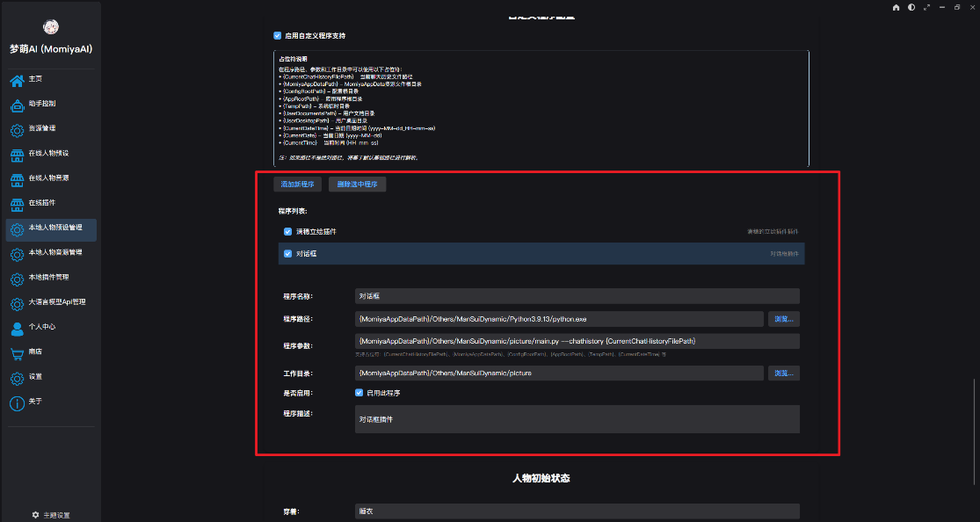Click 浏览 button next to 程序路径
Screen dimensions: 980x522
click(784, 319)
